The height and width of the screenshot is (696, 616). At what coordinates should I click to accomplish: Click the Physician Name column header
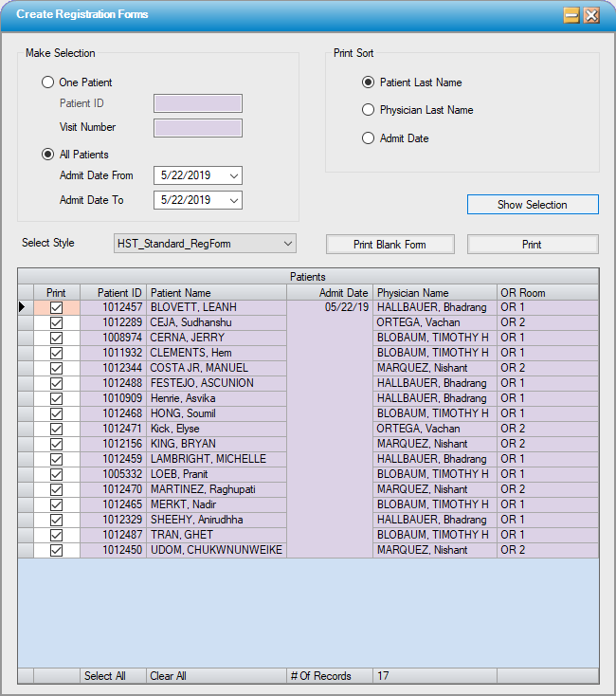click(434, 293)
